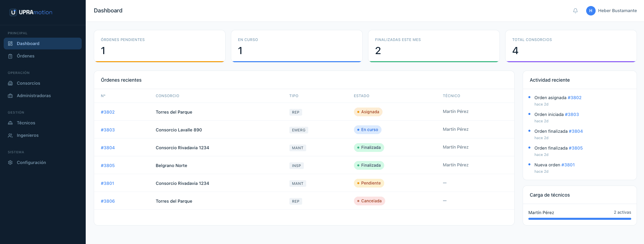Image resolution: width=644 pixels, height=244 pixels.
Task: Click the Heber Bustamante avatar circle
Action: 591,11
